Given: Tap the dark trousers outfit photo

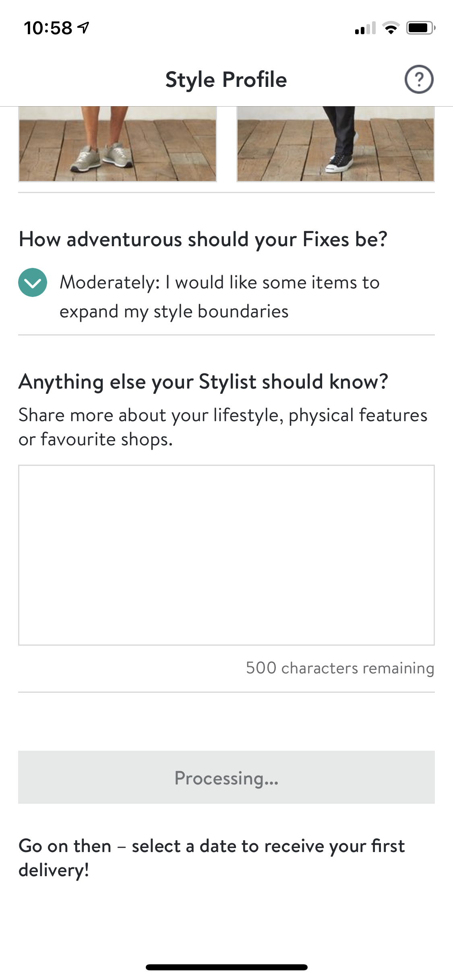Looking at the screenshot, I should [x=335, y=144].
